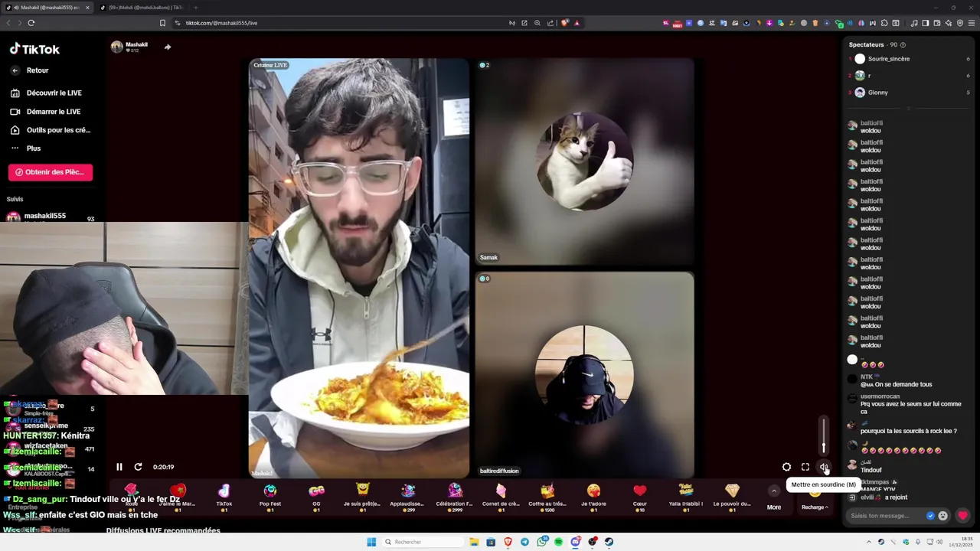Enter fullscreen mode for the live
Viewport: 980px width, 551px height.
805,467
